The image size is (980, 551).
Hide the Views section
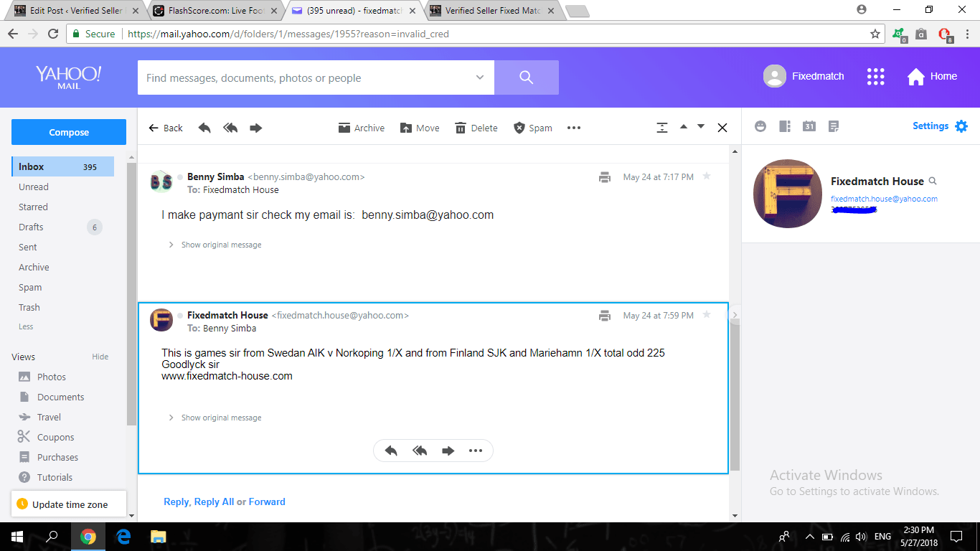click(x=100, y=357)
